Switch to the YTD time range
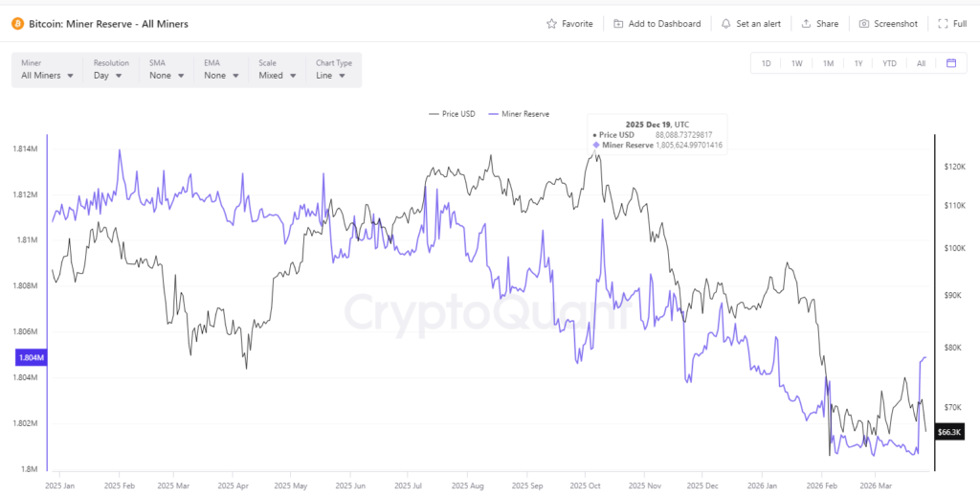Viewport: 980px width, 498px height. coord(889,63)
